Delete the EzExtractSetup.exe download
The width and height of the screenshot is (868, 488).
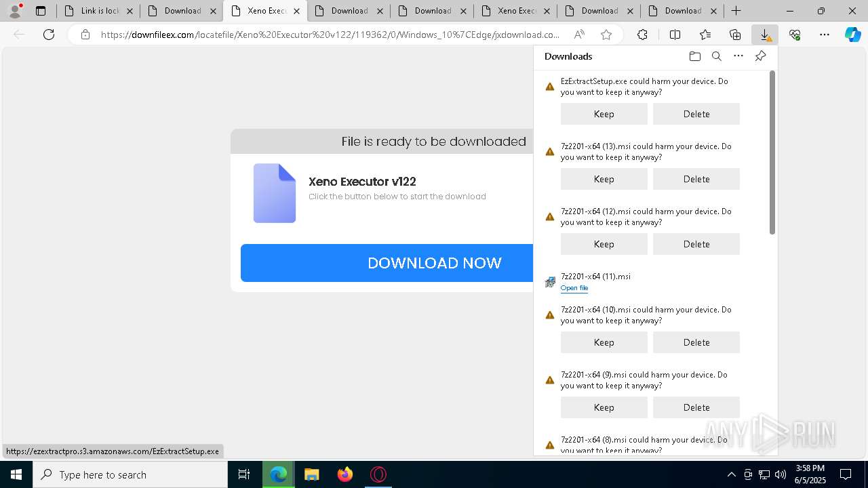click(x=696, y=114)
